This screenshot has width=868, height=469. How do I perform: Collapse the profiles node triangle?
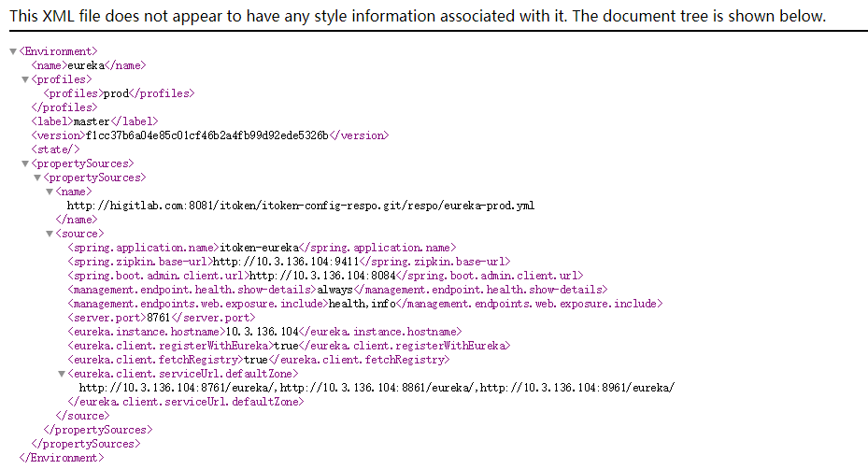(25, 79)
